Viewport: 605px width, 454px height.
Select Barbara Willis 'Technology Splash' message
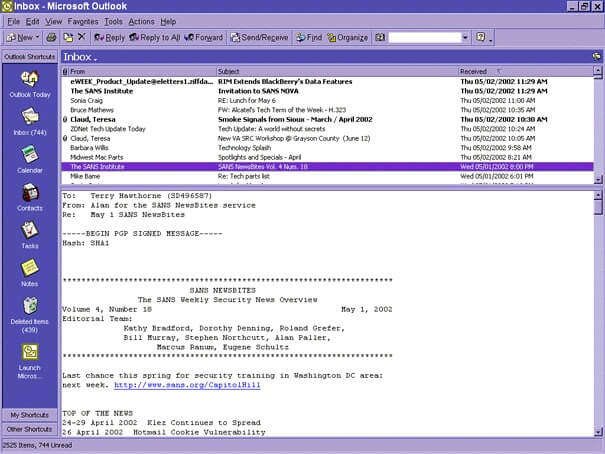(x=327, y=148)
